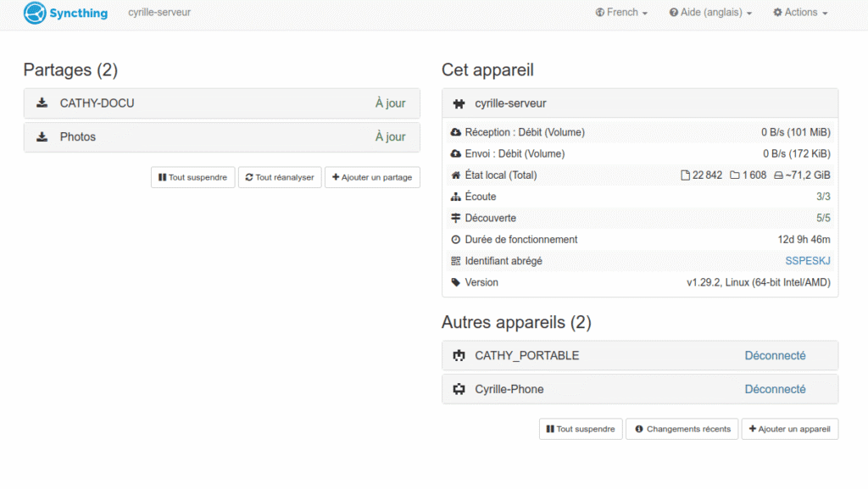The width and height of the screenshot is (868, 489).
Task: Click the house icon beside État local
Action: (456, 175)
